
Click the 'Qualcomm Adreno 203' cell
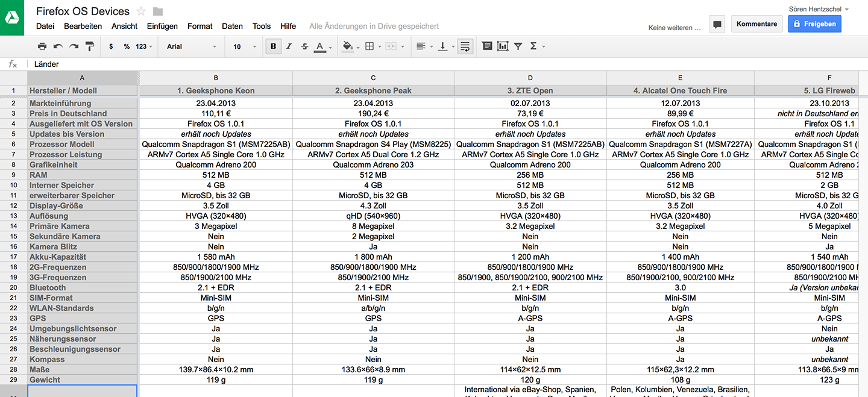coord(373,164)
